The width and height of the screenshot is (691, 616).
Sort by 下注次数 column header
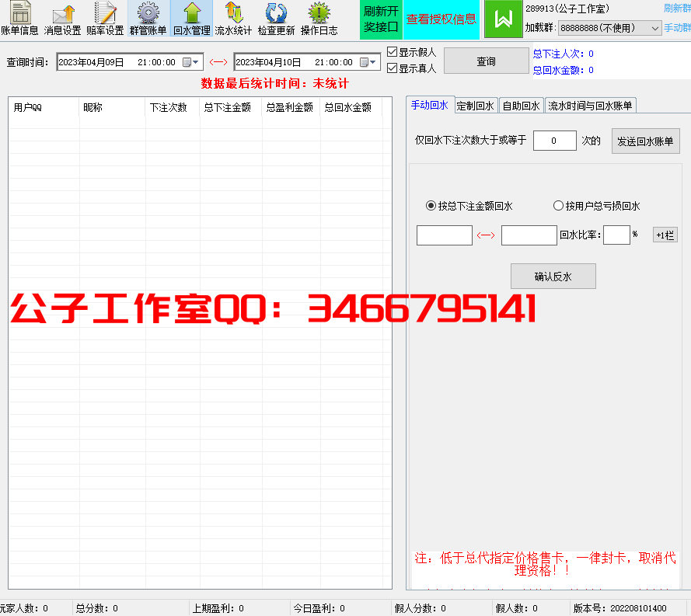click(x=173, y=107)
